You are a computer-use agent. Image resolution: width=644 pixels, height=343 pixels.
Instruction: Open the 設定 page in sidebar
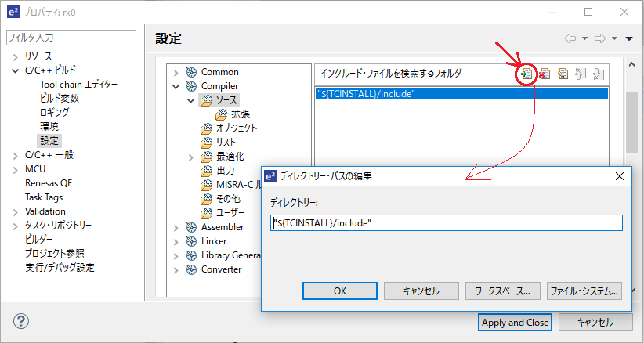pyautogui.click(x=49, y=141)
